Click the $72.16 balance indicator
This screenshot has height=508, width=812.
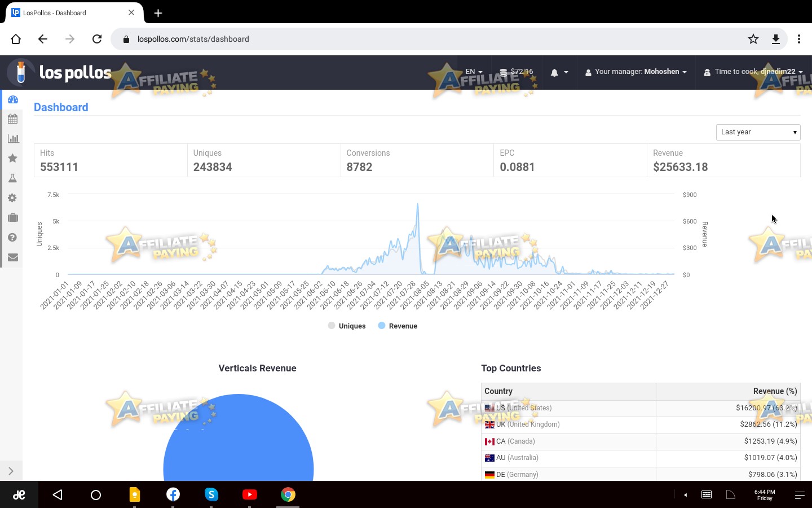point(516,72)
